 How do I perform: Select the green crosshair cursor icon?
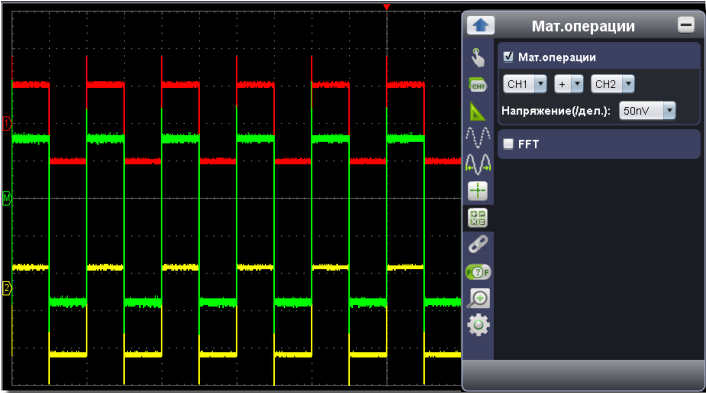pyautogui.click(x=478, y=191)
